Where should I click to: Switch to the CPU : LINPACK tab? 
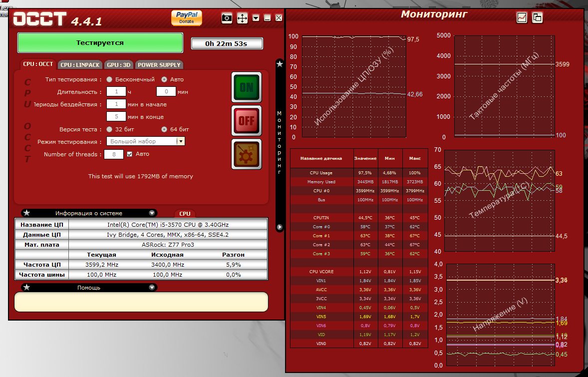point(80,65)
